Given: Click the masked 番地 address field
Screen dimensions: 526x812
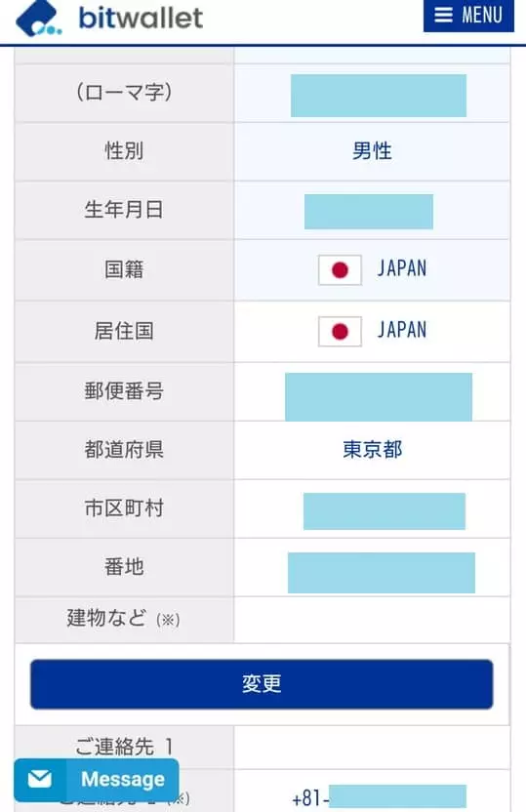Looking at the screenshot, I should pos(381,573).
